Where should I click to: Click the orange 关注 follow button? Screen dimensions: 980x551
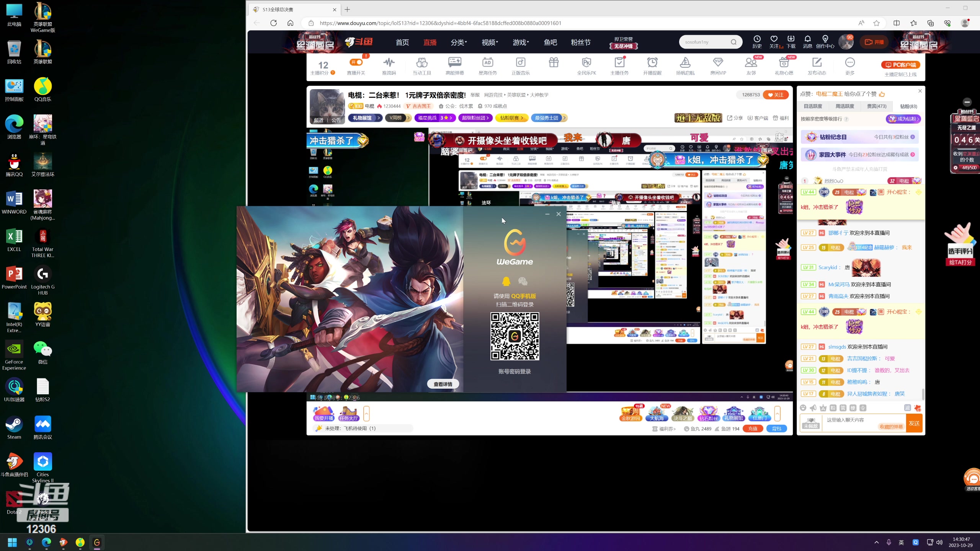click(x=776, y=95)
